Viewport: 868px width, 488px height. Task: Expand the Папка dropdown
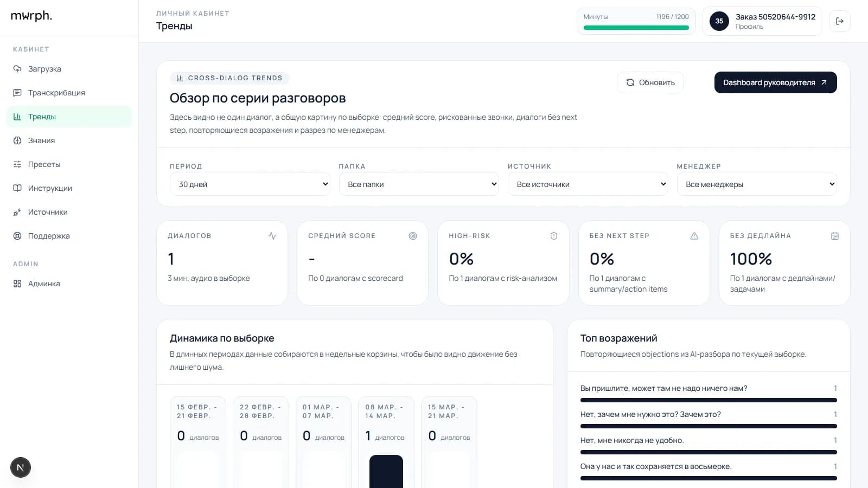click(418, 184)
